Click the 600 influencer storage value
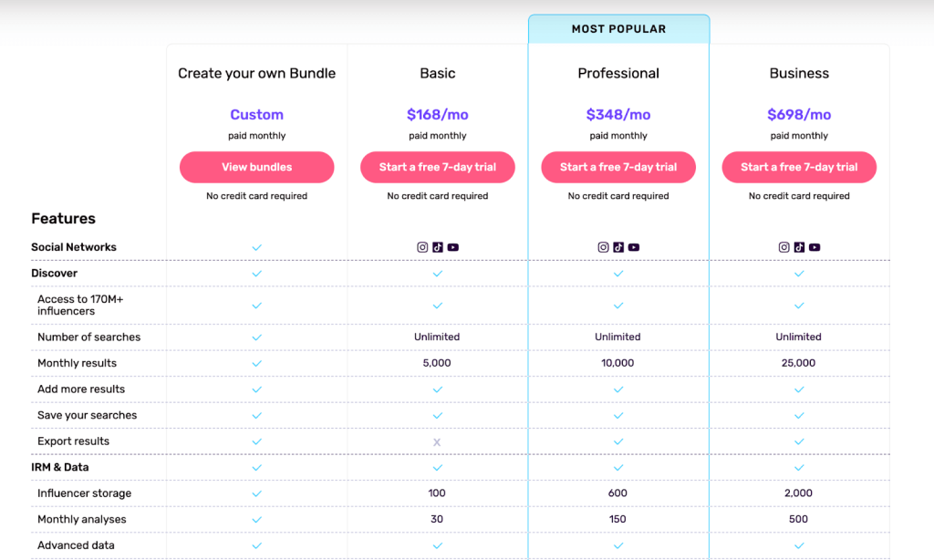This screenshot has width=934, height=560. 617,493
